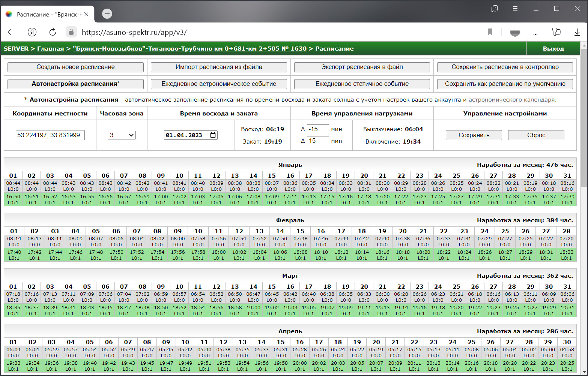Image resolution: width=588 pixels, height=376 pixels.
Task: Expand the Часовая зона dropdown
Action: 122,135
